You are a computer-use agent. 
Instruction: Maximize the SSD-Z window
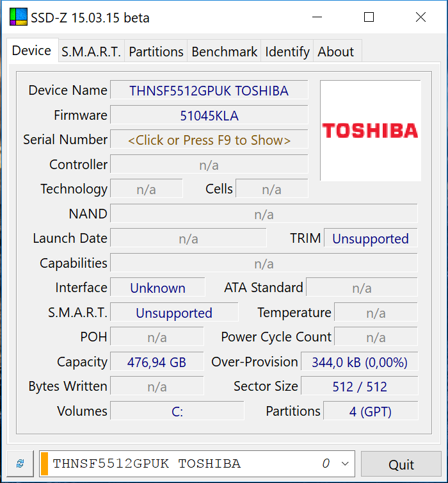(x=369, y=17)
